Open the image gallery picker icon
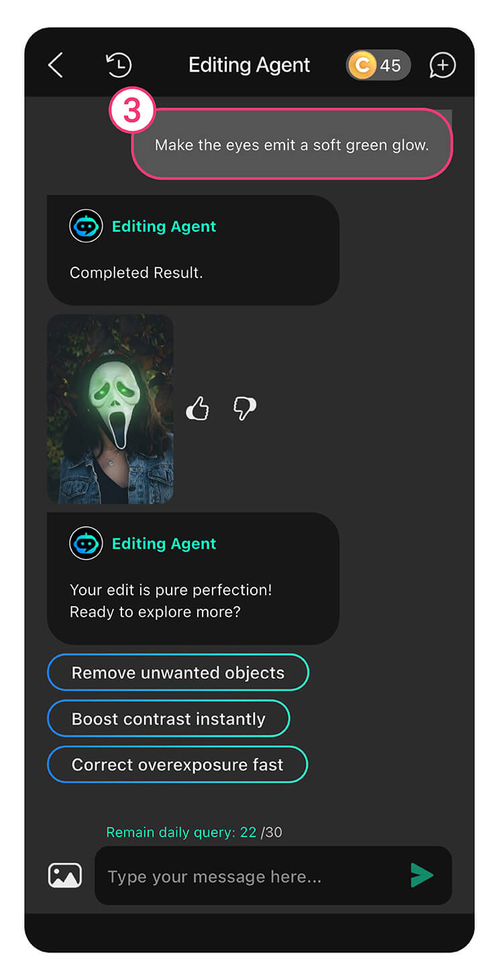Viewport: 499px width, 980px height. point(65,875)
